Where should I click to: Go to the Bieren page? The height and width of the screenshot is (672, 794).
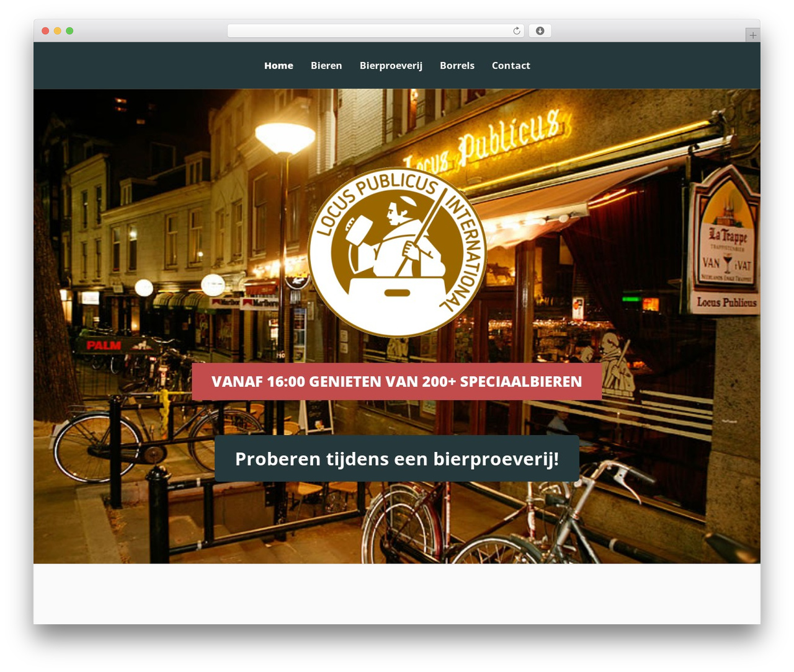(326, 66)
